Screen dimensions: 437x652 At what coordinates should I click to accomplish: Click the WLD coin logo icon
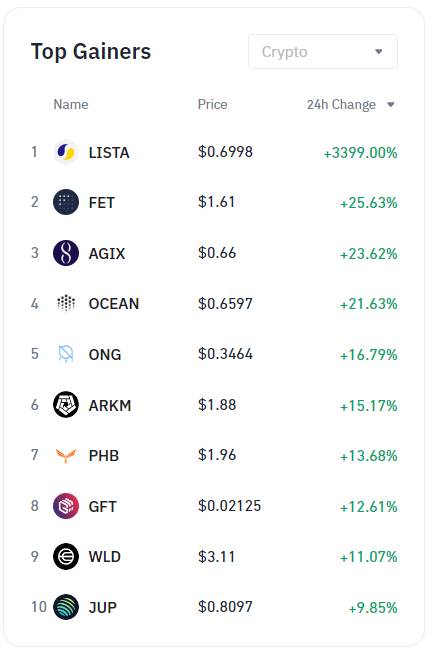66,556
